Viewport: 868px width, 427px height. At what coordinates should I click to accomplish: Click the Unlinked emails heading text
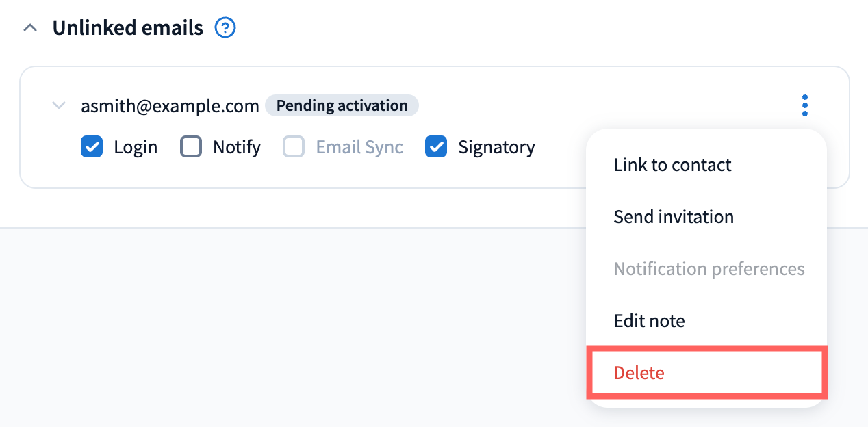pos(128,29)
